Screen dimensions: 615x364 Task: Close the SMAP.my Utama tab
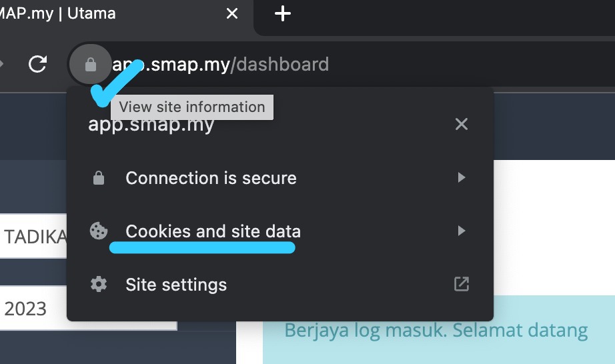coord(232,14)
